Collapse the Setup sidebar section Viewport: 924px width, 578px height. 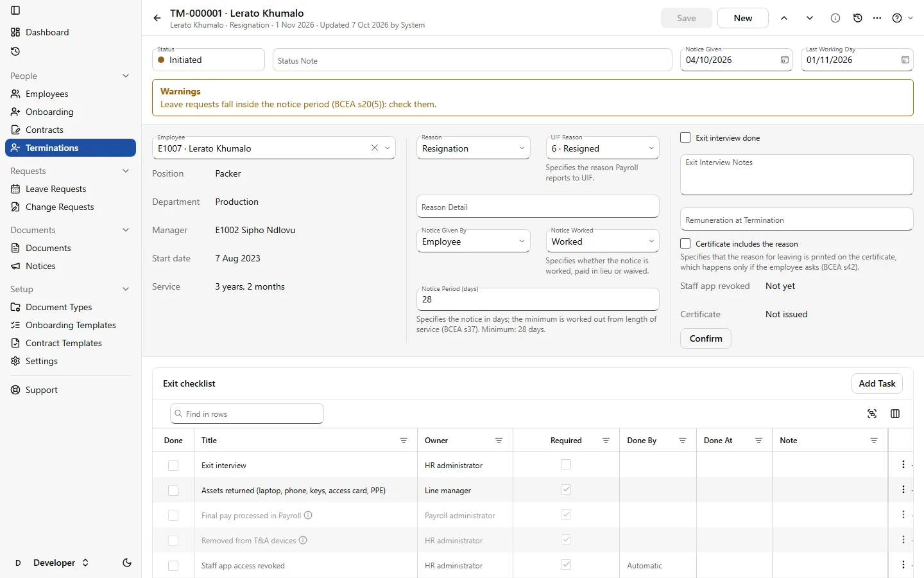click(x=126, y=289)
